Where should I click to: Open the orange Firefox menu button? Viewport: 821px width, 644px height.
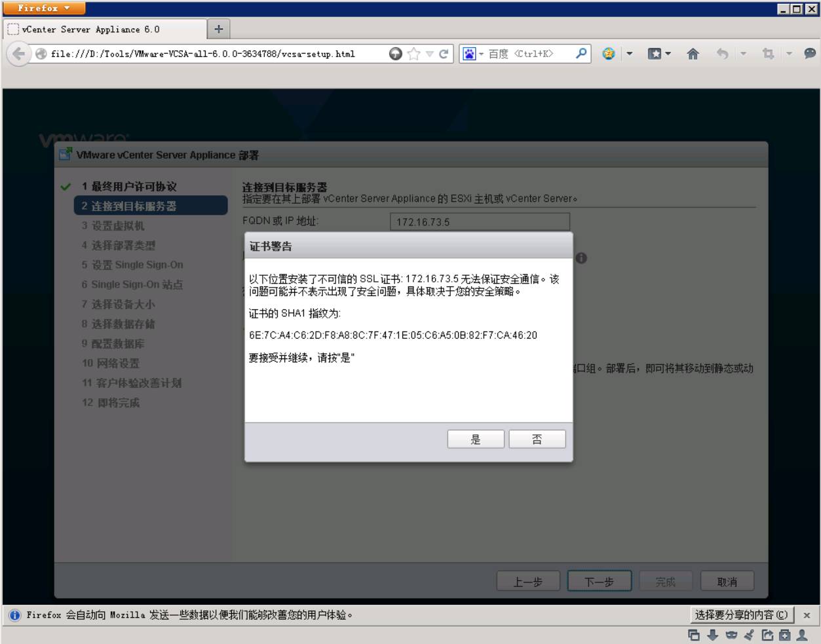(x=44, y=8)
